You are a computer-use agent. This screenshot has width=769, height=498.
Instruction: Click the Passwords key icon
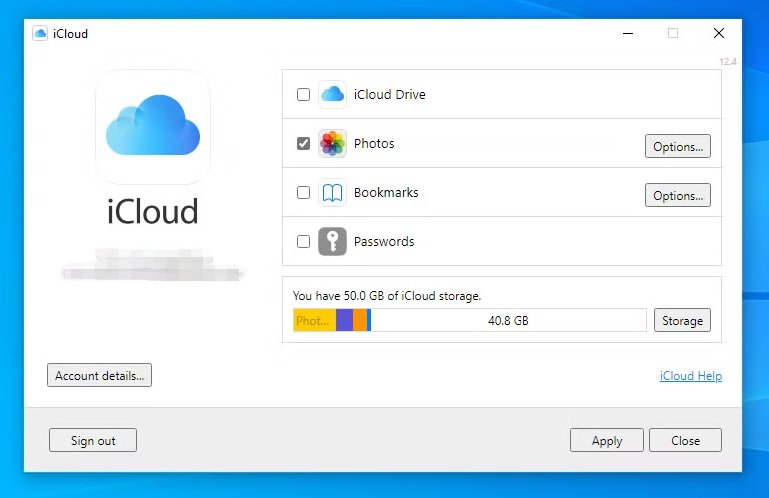pos(333,241)
